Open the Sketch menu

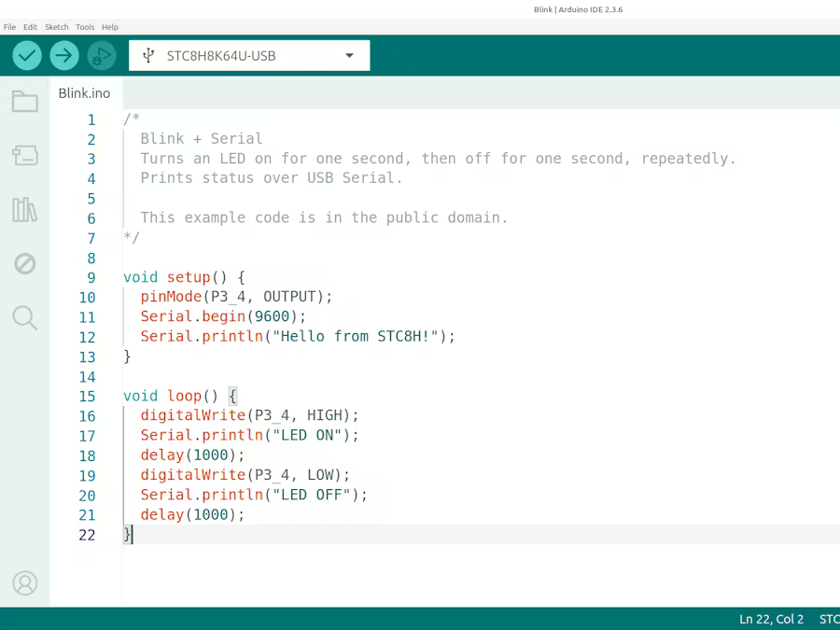point(56,27)
